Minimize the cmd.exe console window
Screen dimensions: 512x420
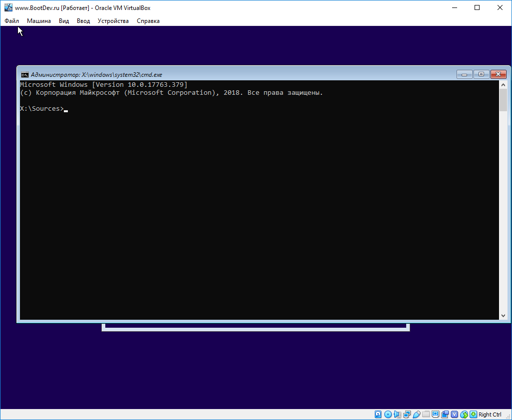click(x=464, y=74)
